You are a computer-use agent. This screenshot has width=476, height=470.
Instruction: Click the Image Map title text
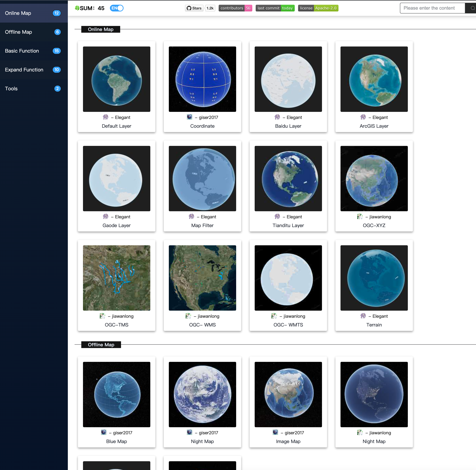pos(288,441)
